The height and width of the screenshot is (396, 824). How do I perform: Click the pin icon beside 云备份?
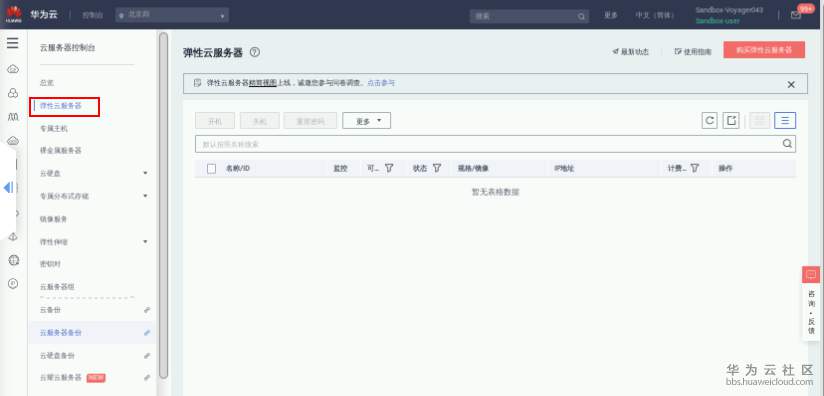click(x=147, y=310)
